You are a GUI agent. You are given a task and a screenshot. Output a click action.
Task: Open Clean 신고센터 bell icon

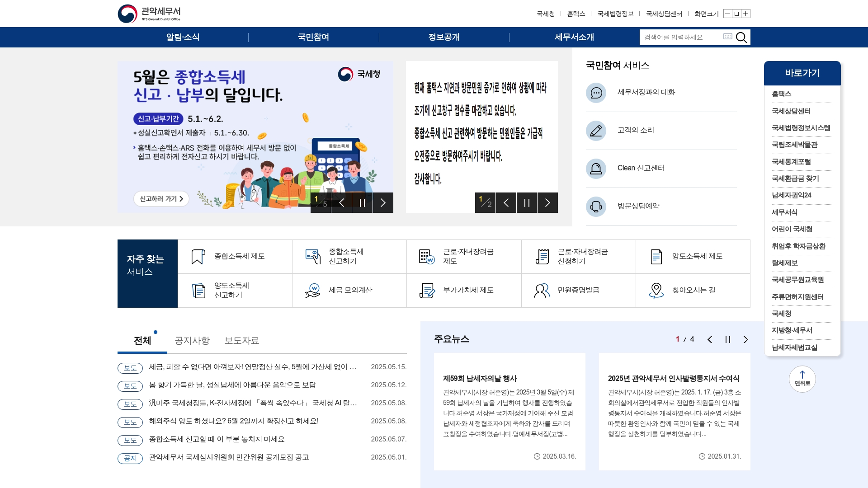[596, 169]
